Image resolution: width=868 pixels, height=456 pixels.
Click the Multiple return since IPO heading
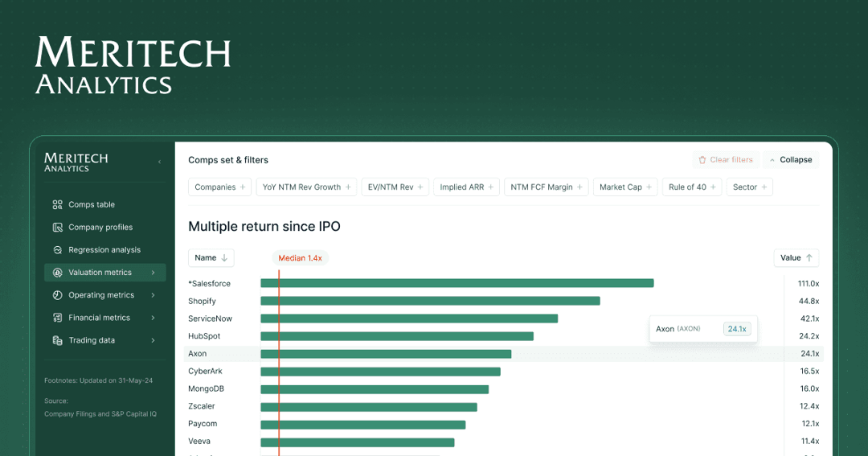[264, 227]
